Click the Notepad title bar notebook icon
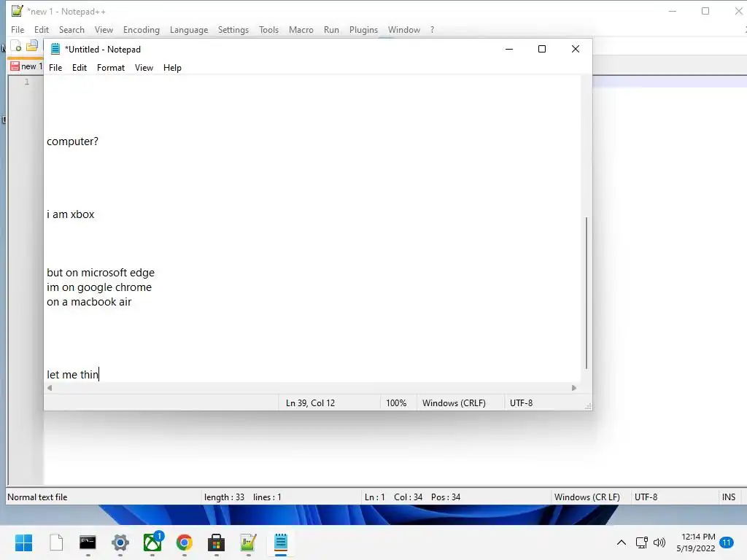This screenshot has height=560, width=747. (x=55, y=49)
